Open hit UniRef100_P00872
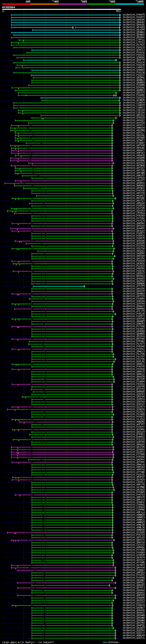 tap(134, 417)
